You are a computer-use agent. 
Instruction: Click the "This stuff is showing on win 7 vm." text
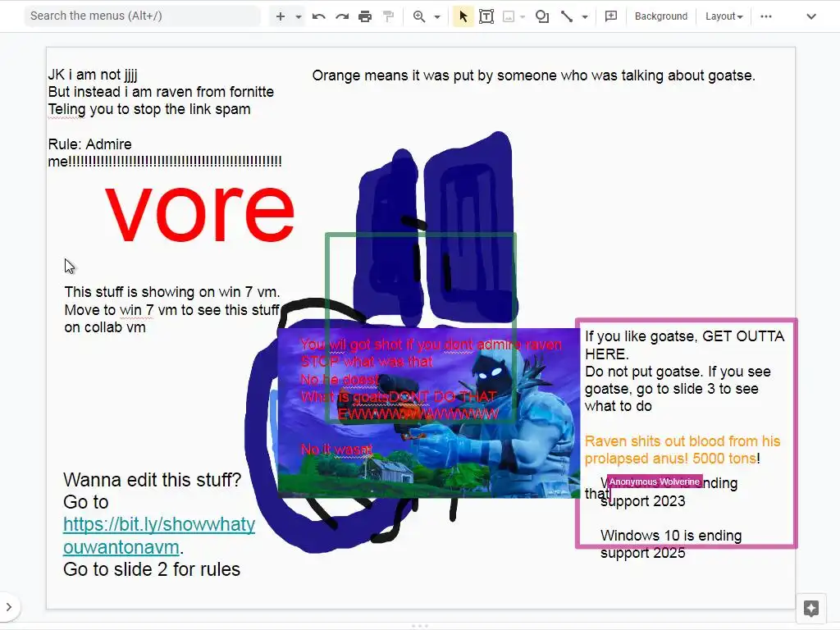pyautogui.click(x=172, y=292)
